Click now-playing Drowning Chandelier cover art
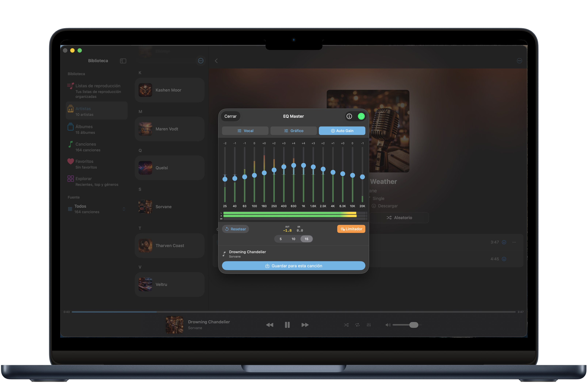 tap(174, 325)
